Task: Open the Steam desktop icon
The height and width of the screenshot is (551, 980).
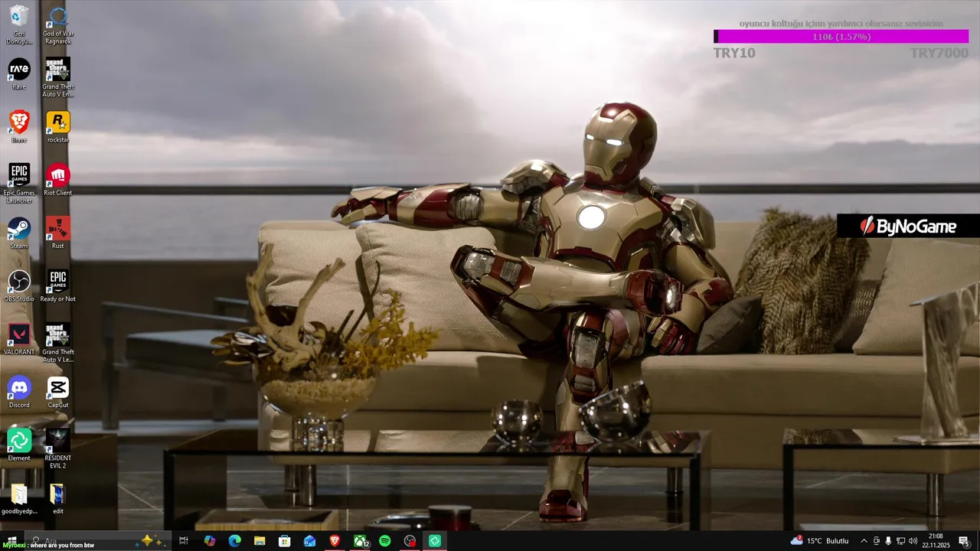Action: click(19, 233)
